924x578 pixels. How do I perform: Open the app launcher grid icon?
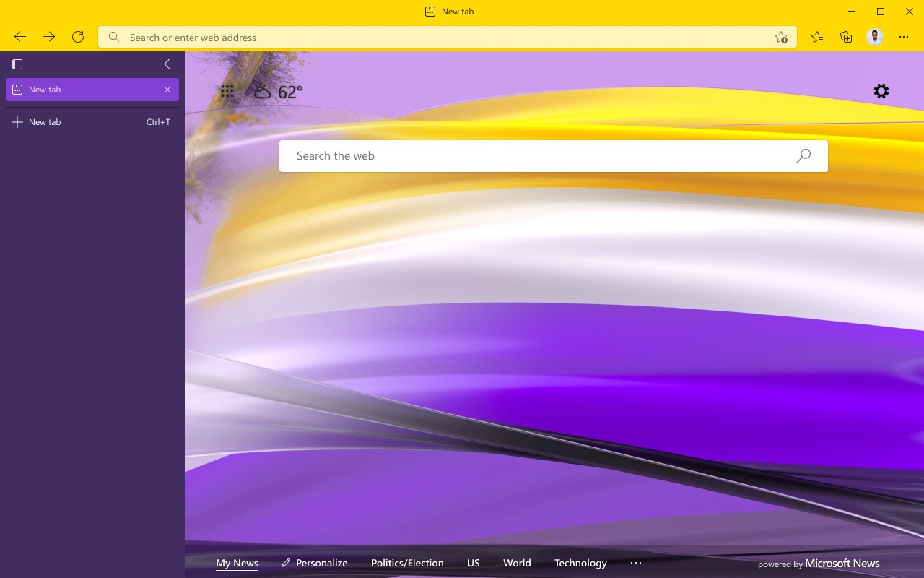pyautogui.click(x=227, y=91)
